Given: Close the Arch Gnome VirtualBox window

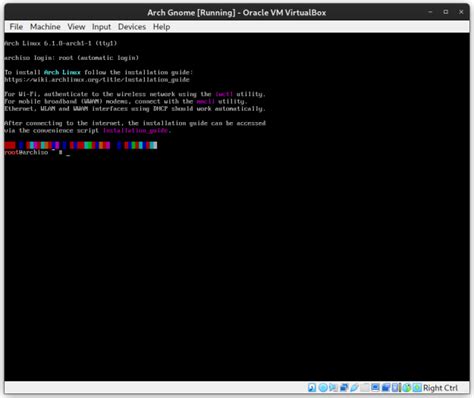Looking at the screenshot, I should point(461,12).
